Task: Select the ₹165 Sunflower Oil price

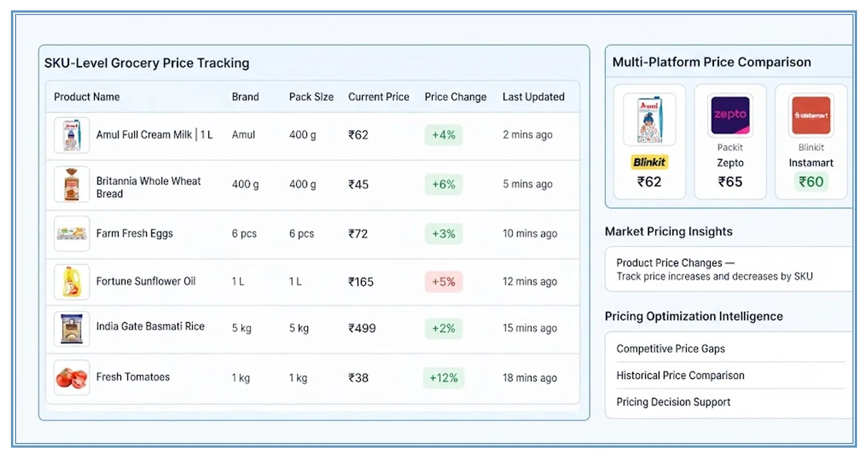Action: (361, 282)
